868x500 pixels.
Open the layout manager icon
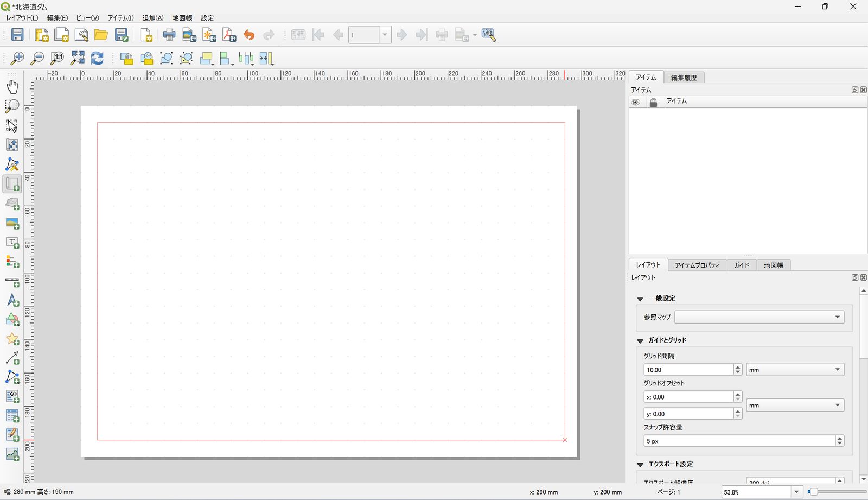[81, 35]
